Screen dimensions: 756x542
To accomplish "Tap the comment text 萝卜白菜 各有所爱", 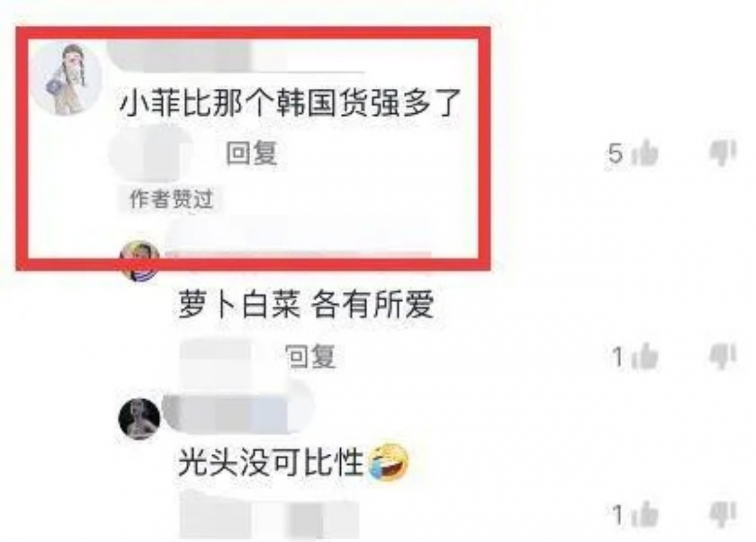I will click(x=307, y=306).
